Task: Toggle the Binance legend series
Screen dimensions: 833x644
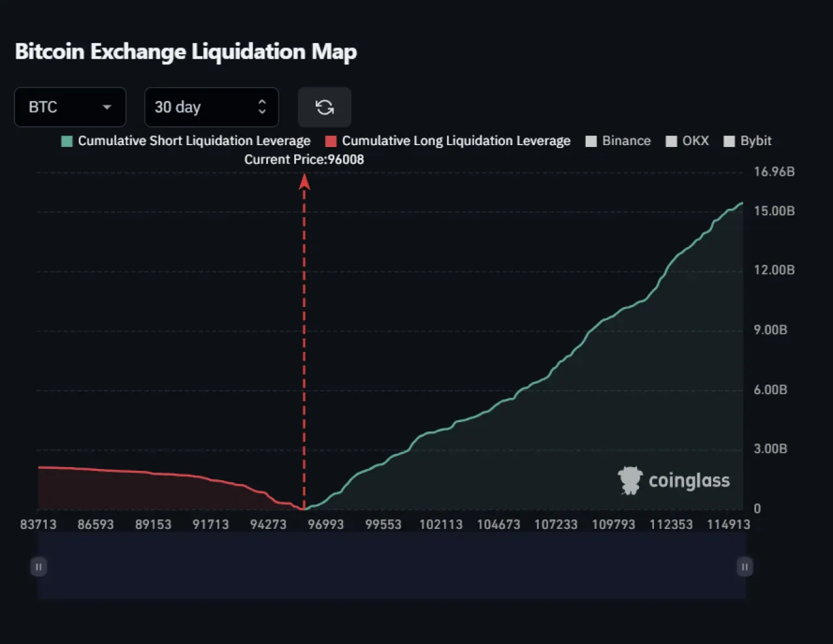Action: pyautogui.click(x=618, y=141)
